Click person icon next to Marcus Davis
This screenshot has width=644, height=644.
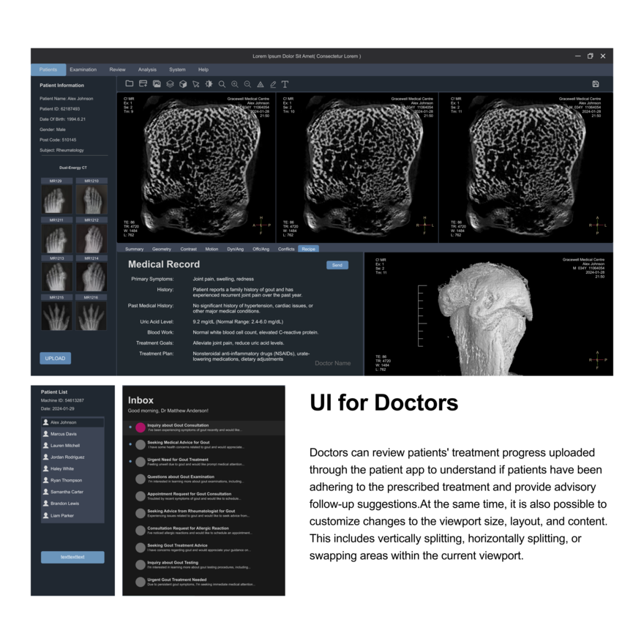click(x=45, y=434)
